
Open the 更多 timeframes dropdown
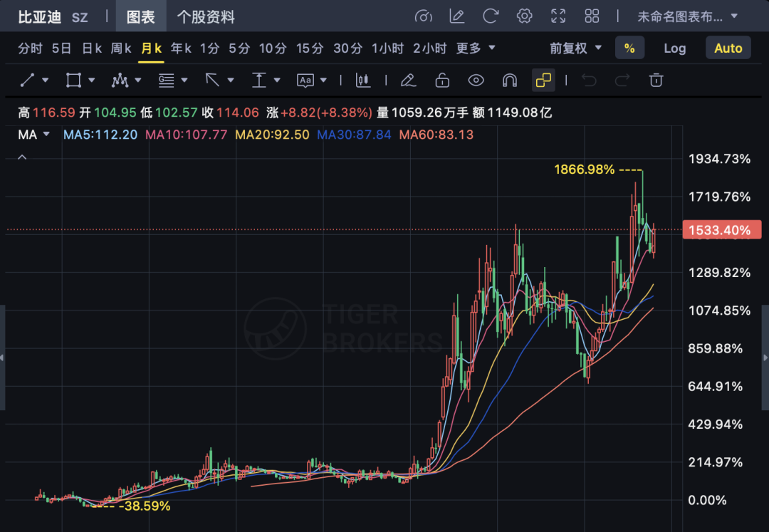(476, 48)
